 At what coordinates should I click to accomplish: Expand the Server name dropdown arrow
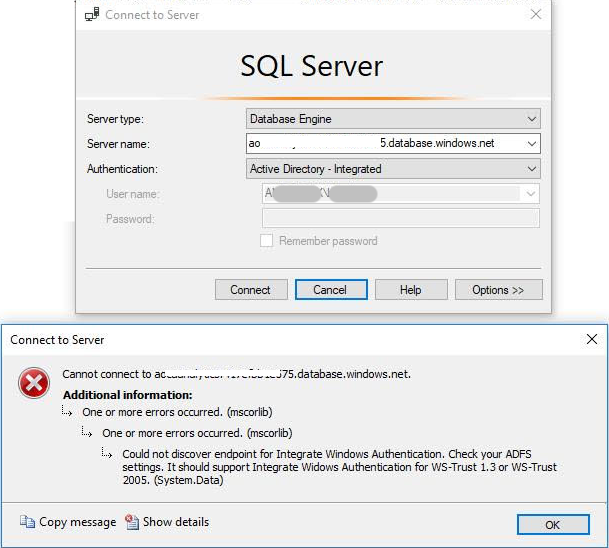(x=531, y=144)
